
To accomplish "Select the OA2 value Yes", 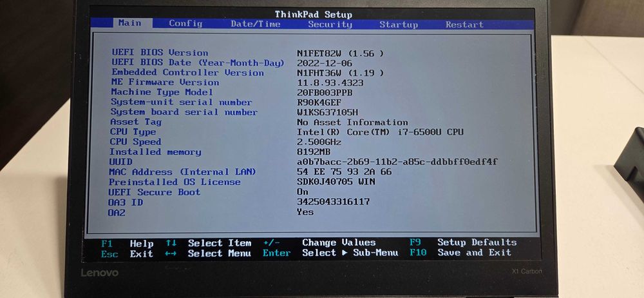I will tap(305, 212).
